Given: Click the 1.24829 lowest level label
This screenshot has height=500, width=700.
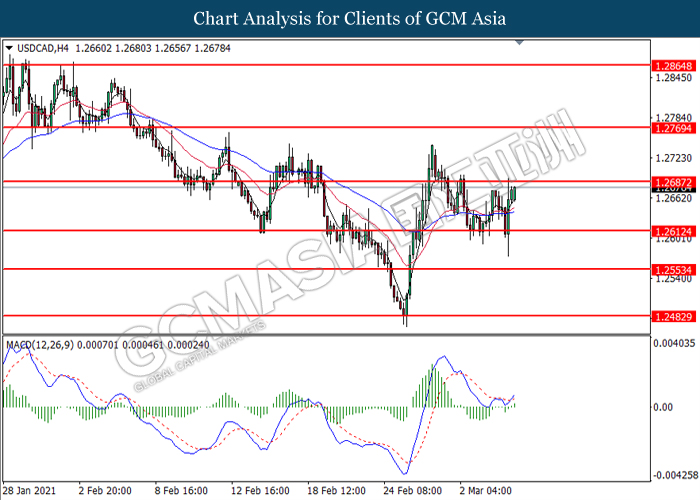Looking at the screenshot, I should click(x=671, y=315).
